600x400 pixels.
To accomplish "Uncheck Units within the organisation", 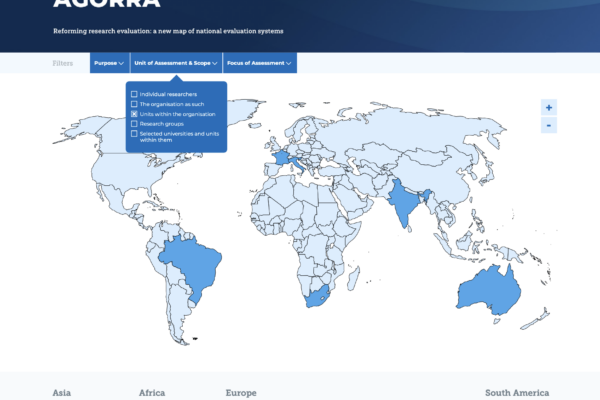I will (x=134, y=114).
